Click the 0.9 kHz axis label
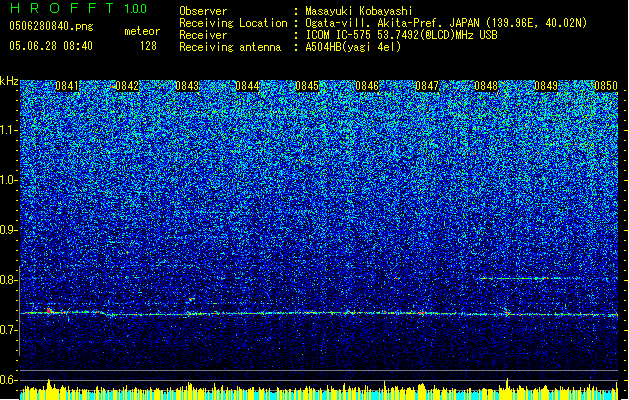629x400 pixels. 9,230
